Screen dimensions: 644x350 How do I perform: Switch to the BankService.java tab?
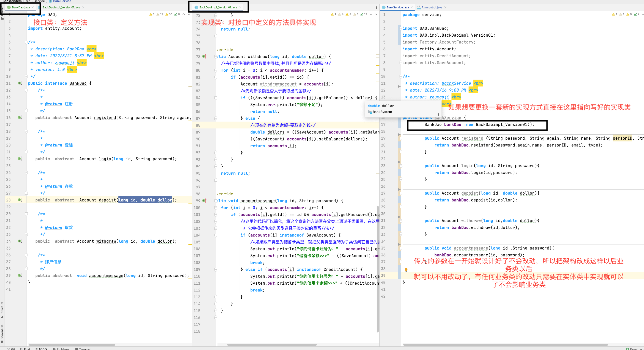click(397, 7)
